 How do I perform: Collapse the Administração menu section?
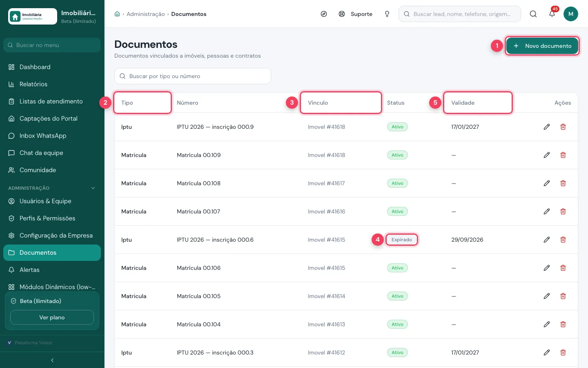click(93, 188)
